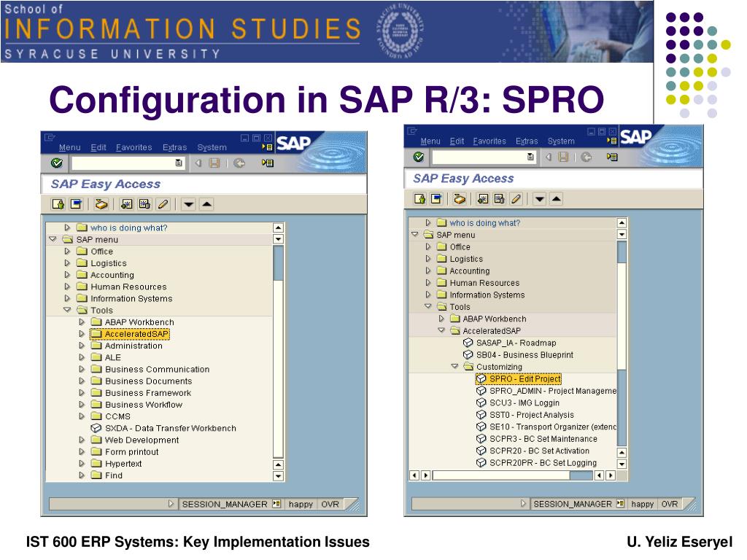Open Favorites menu in left window
Screen dimensions: 747x560
coord(134,147)
